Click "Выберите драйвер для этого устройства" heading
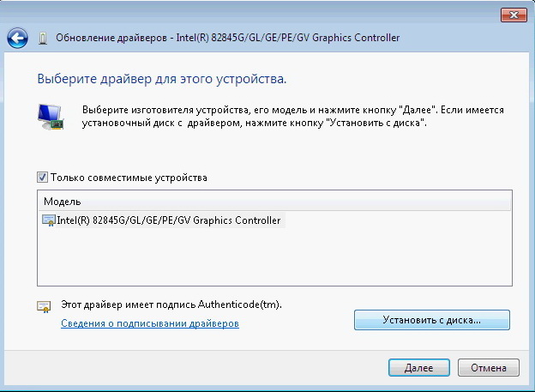 [161, 79]
